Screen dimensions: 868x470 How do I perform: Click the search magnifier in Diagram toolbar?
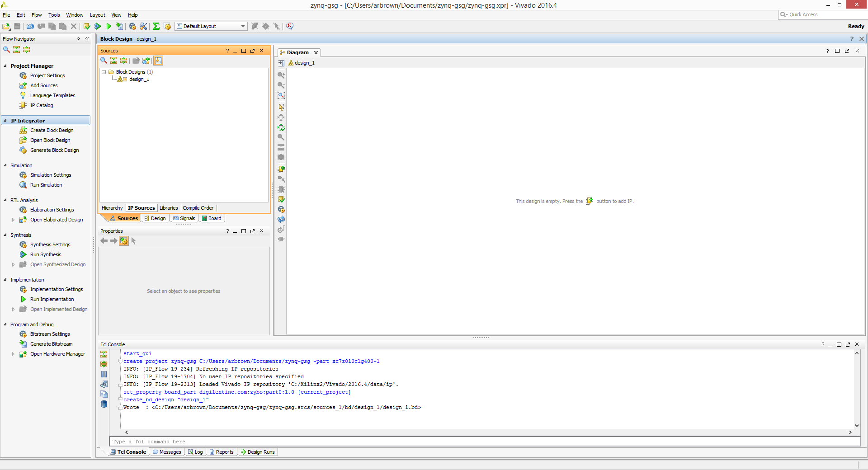281,137
